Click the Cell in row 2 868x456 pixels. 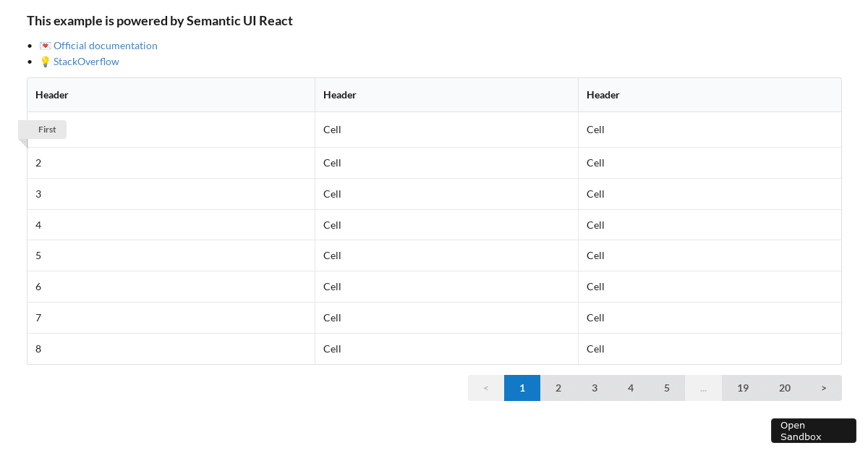[x=332, y=163]
